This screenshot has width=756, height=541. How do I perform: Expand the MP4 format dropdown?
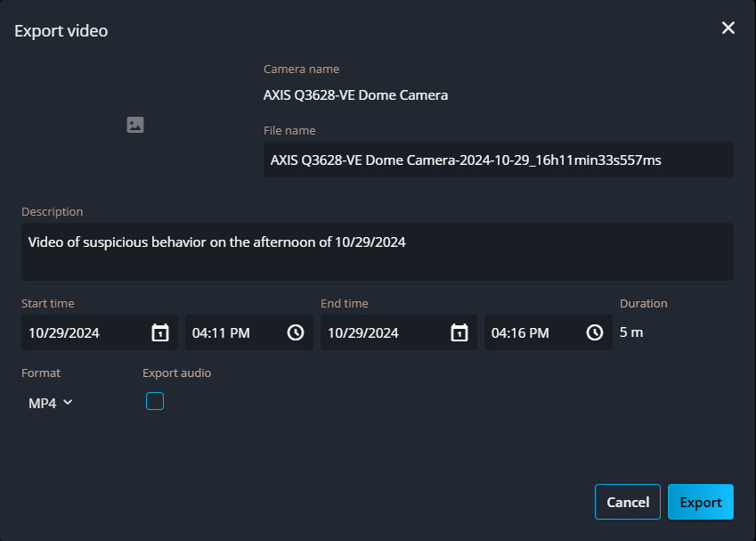pyautogui.click(x=50, y=403)
